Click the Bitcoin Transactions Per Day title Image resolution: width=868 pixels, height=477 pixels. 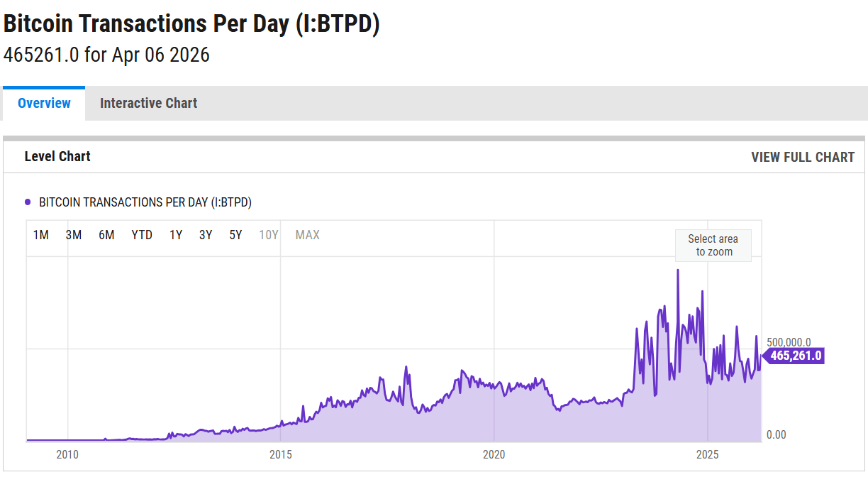point(191,23)
